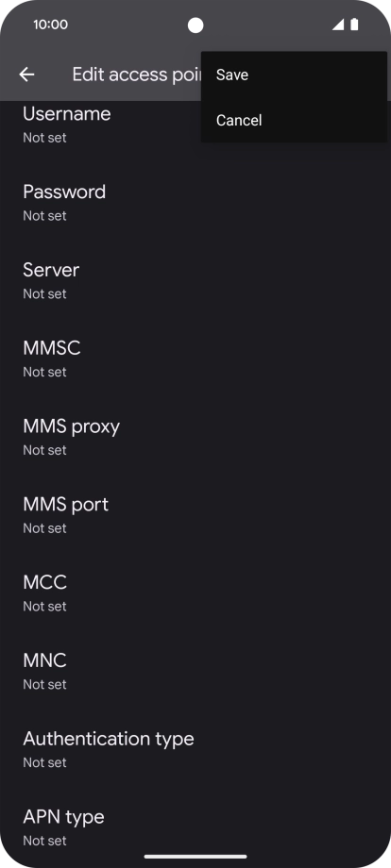Edit the Server setting
The height and width of the screenshot is (868, 391).
195,280
